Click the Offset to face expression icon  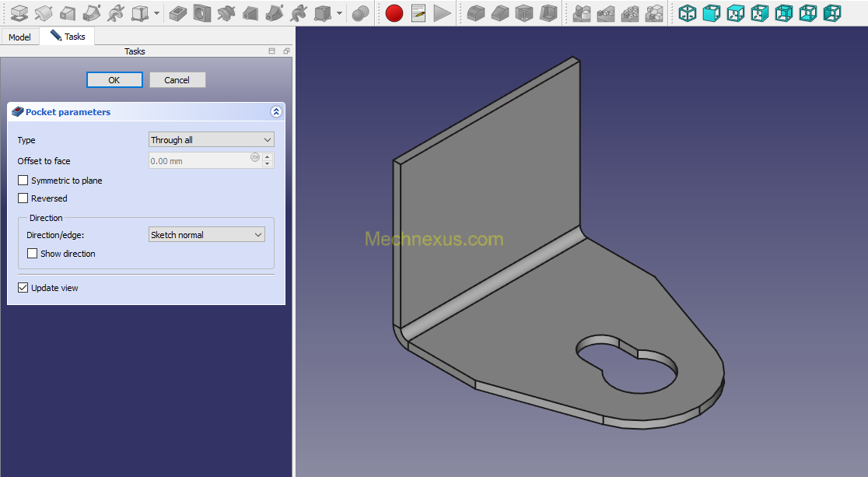255,157
